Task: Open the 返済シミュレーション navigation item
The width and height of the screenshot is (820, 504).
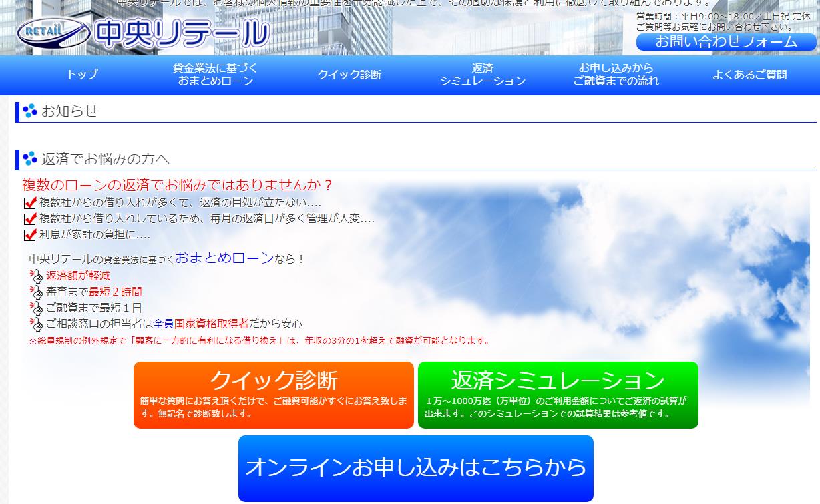Action: (x=483, y=73)
